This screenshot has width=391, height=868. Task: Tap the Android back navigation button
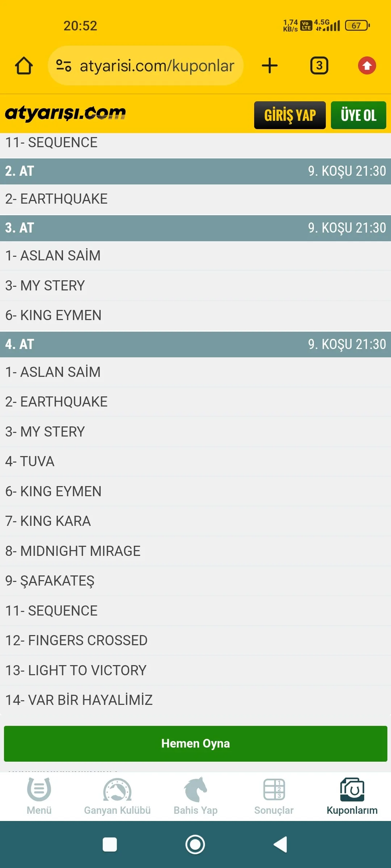(281, 844)
